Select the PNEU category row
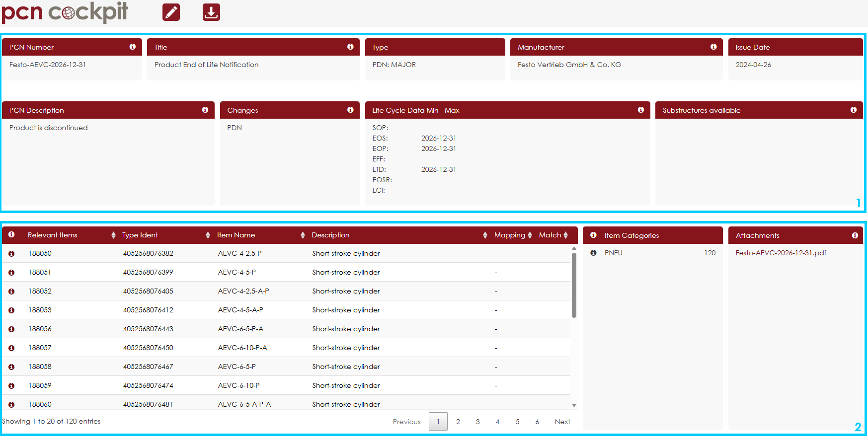 (652, 253)
